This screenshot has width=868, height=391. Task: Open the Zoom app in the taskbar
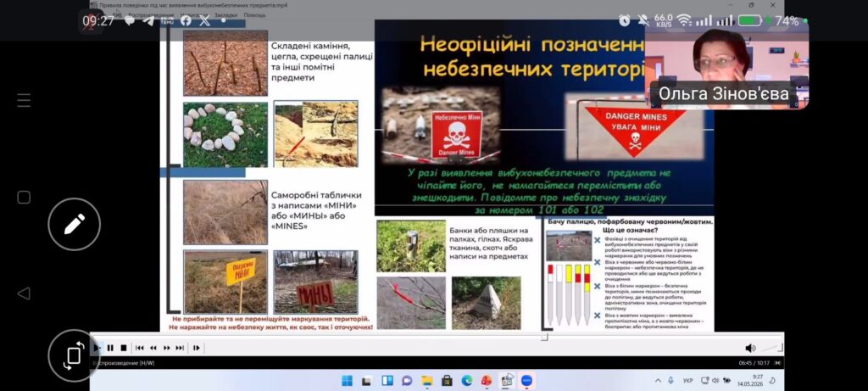pos(526,381)
